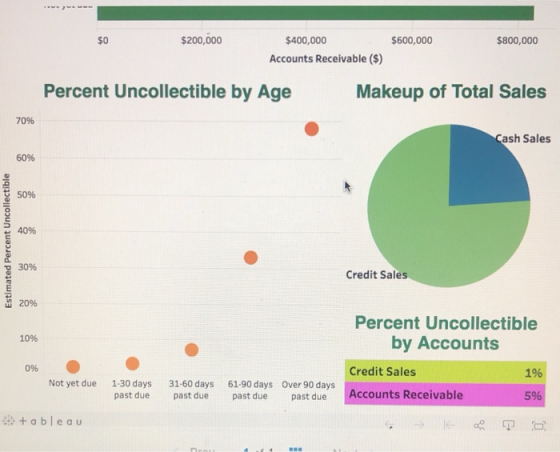560x452 pixels.
Task: Click the 10% y-axis label
Action: tap(29, 338)
